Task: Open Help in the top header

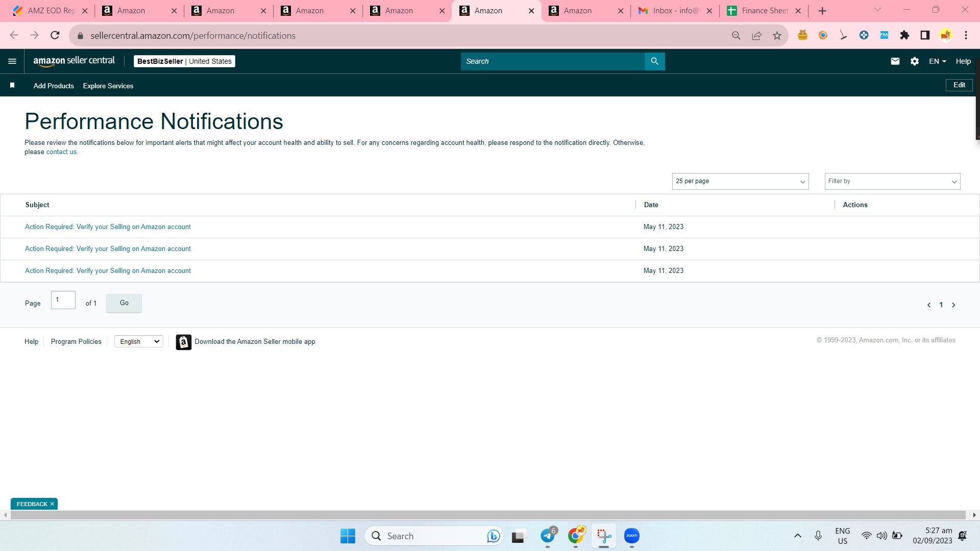Action: click(x=963, y=61)
